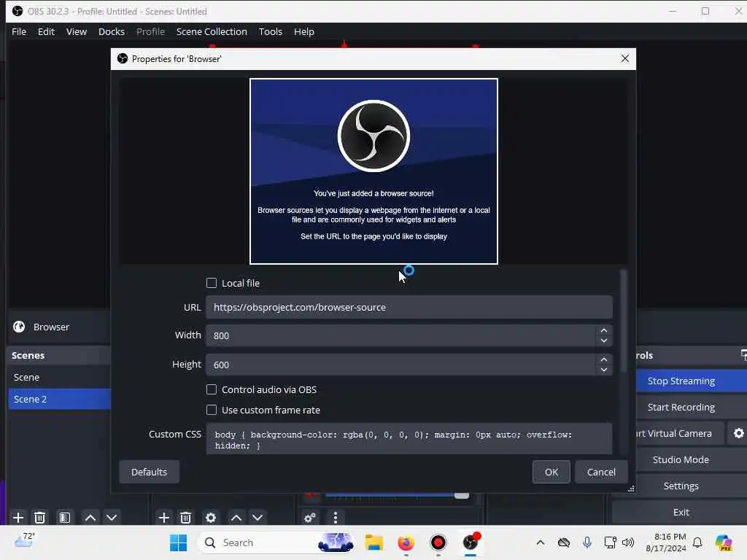Click Stop Streaming in Controls
The height and width of the screenshot is (560, 747).
tap(681, 381)
